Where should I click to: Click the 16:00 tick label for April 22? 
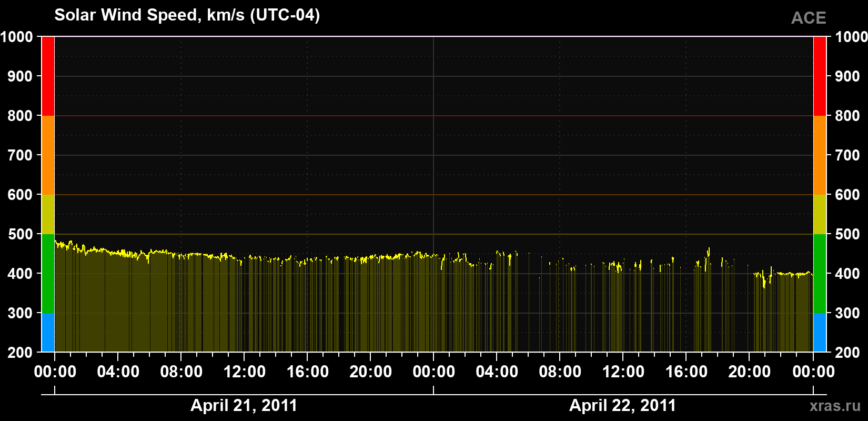(687, 372)
